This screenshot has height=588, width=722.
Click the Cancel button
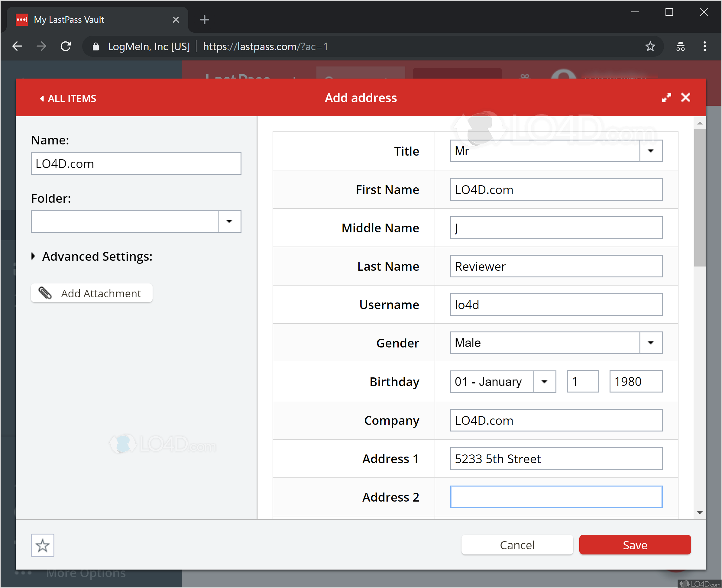click(517, 545)
